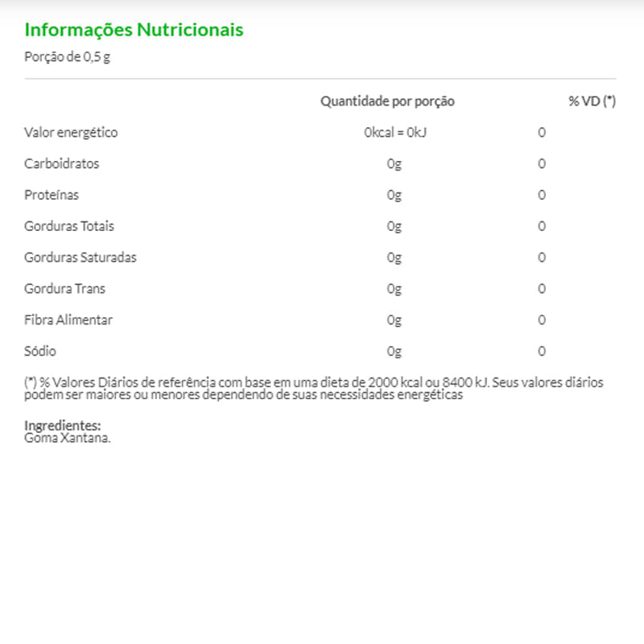Click the % VD value for Proteínas
This screenshot has width=644, height=644.
tap(542, 195)
